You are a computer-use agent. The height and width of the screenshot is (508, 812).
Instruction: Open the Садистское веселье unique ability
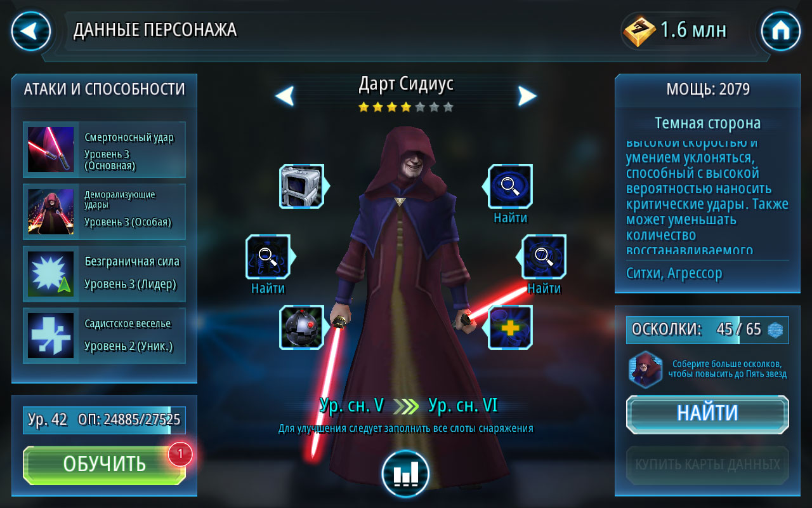coord(105,335)
